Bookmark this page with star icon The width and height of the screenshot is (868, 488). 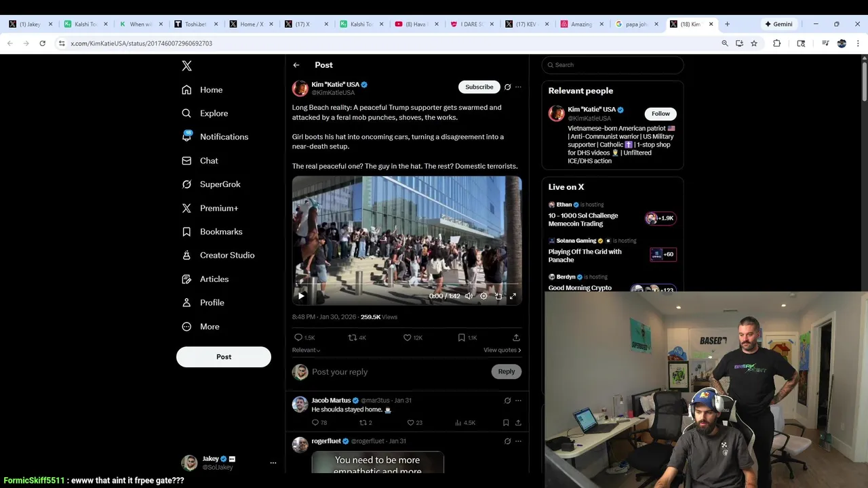(753, 43)
